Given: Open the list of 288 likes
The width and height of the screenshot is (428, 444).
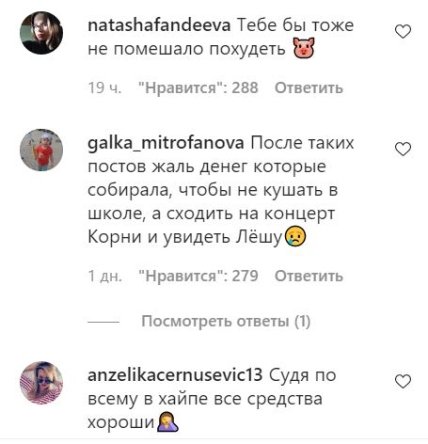Looking at the screenshot, I should coord(198,88).
